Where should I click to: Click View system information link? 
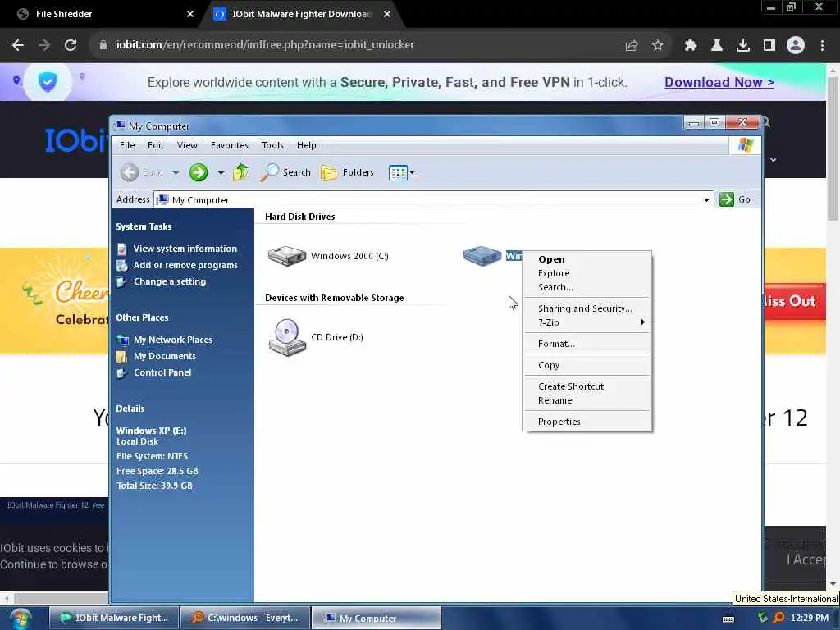coord(185,249)
